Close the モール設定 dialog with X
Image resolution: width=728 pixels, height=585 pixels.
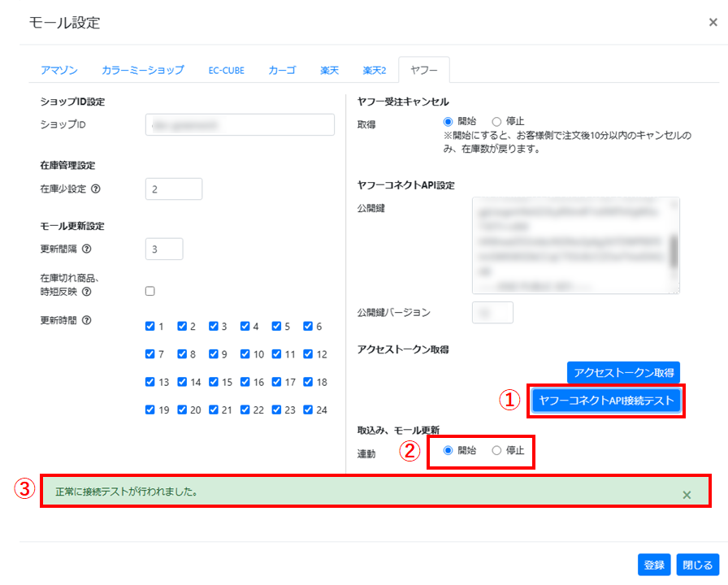tap(713, 22)
